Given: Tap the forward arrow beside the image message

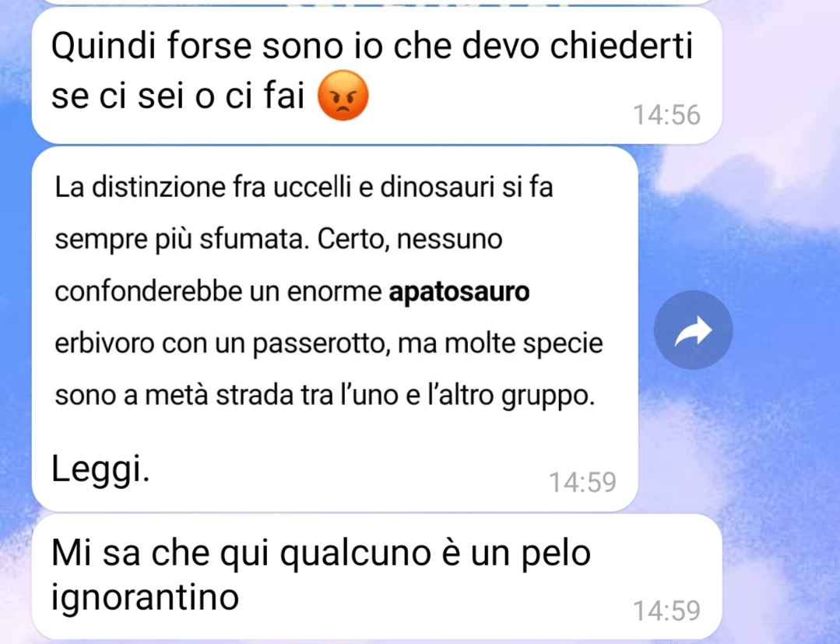Looking at the screenshot, I should pos(693,330).
